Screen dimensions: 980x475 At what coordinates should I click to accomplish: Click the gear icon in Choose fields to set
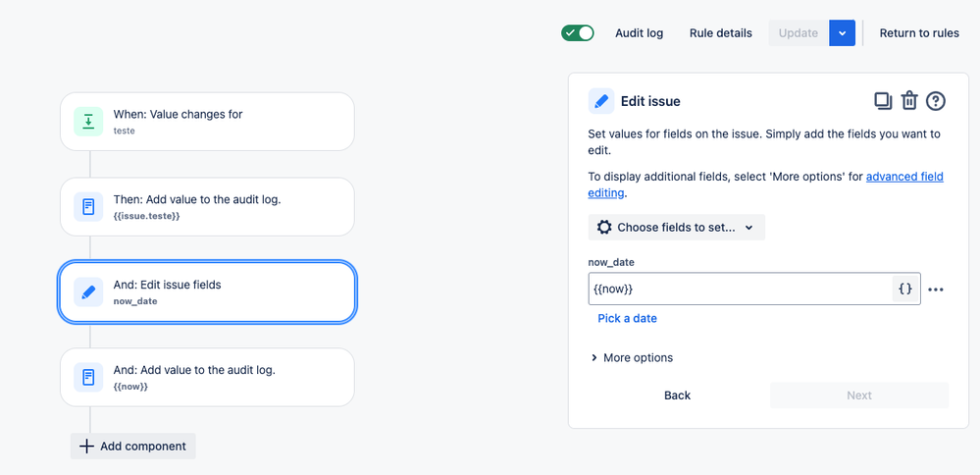point(603,228)
